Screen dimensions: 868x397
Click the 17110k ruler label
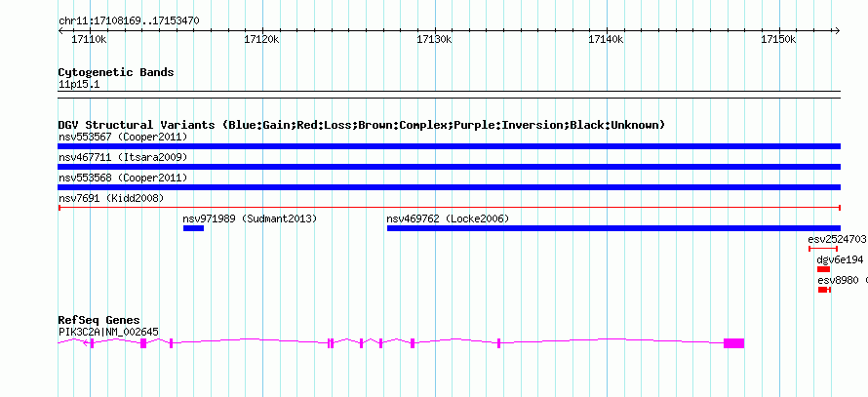point(89,39)
